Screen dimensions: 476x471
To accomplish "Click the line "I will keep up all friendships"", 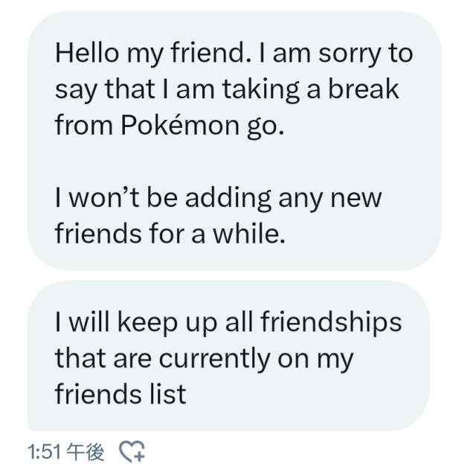I will (228, 322).
